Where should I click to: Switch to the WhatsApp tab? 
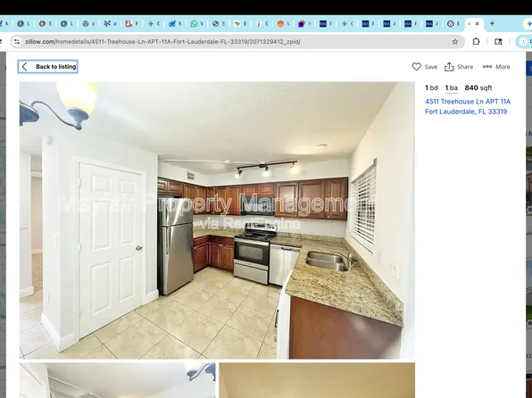194,24
